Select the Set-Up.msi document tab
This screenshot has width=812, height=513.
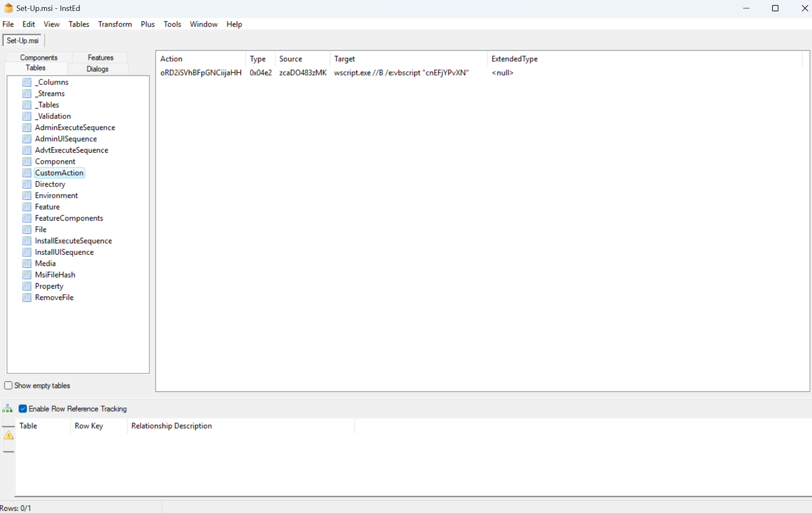tap(23, 41)
